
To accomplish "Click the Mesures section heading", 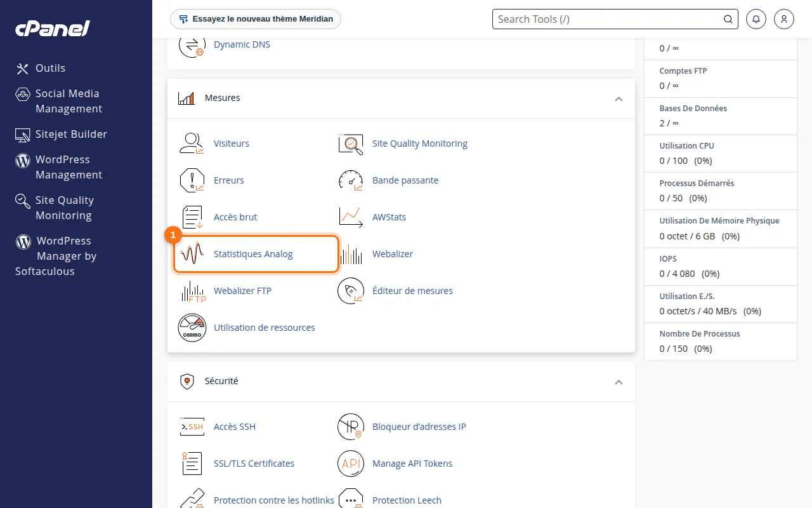I will [x=223, y=98].
